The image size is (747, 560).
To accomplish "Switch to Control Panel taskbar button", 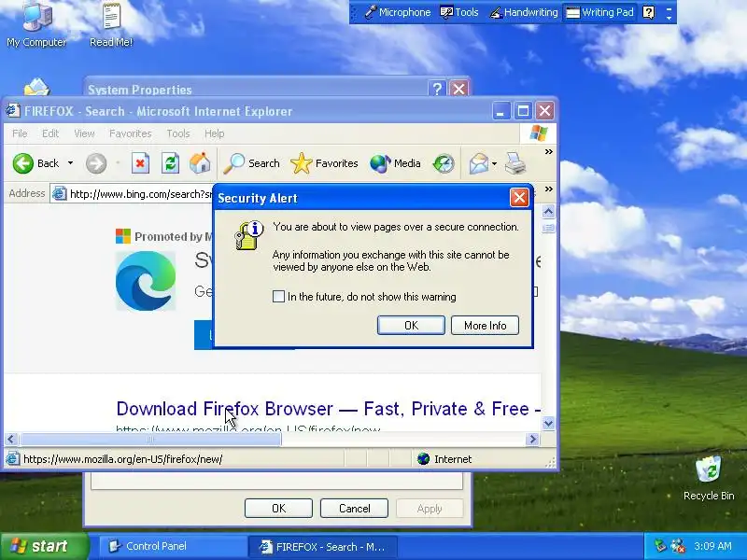I will (172, 546).
